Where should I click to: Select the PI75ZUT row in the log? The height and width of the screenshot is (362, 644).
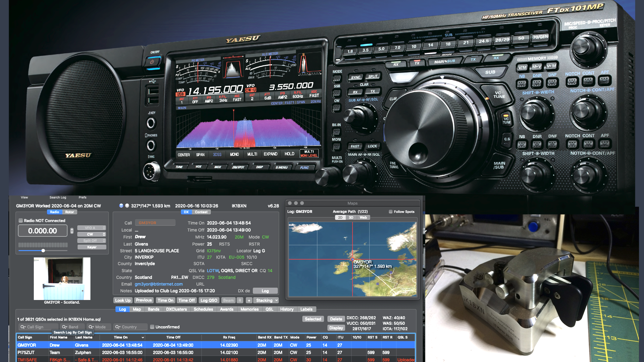click(216, 352)
